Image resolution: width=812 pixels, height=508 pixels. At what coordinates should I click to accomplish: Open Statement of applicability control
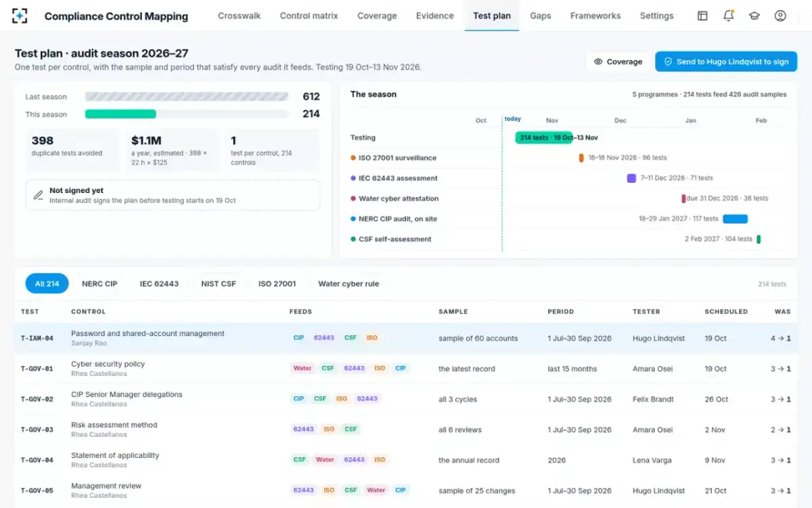[x=115, y=455]
